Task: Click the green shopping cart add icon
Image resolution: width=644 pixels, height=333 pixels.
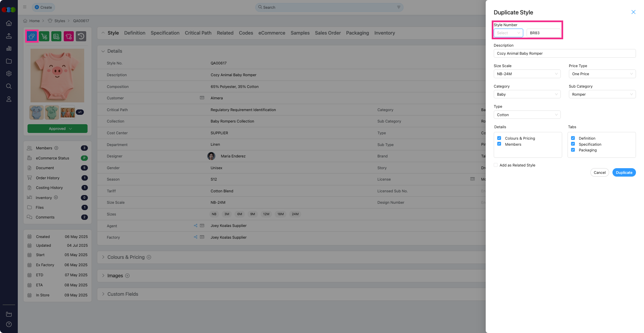Action: 44,36
